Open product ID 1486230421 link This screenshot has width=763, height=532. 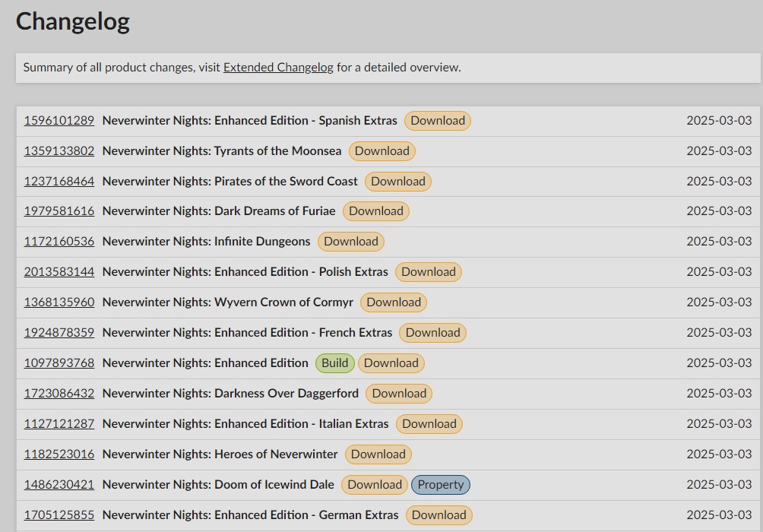click(x=59, y=485)
